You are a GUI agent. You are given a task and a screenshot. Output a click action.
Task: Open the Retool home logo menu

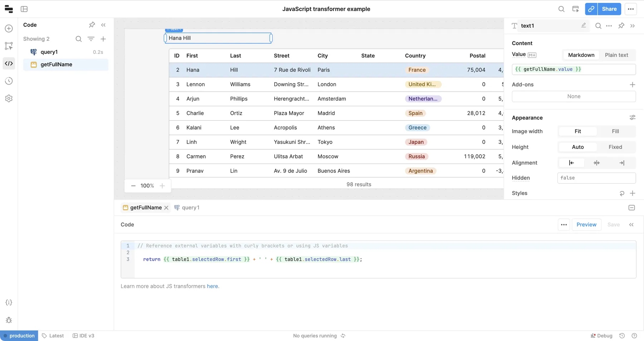[9, 9]
